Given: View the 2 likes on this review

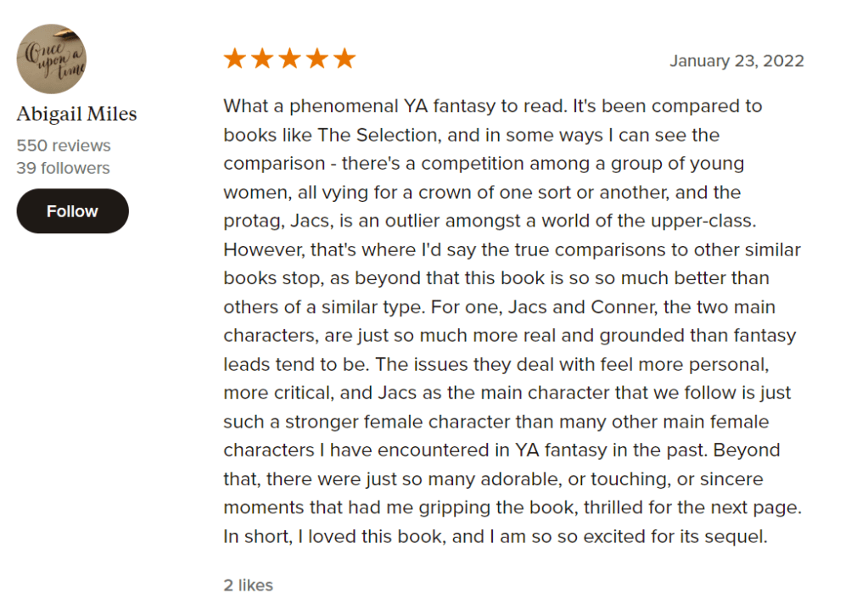Looking at the screenshot, I should [249, 585].
